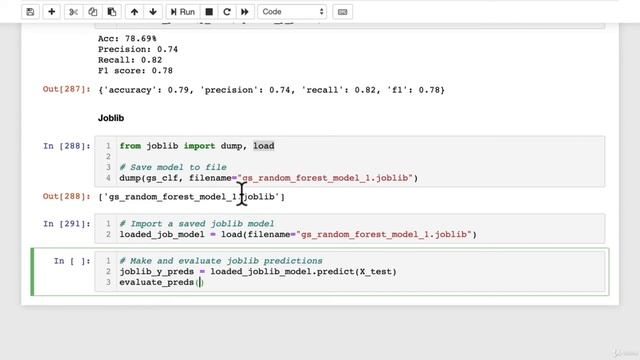640x360 pixels.
Task: Click the 'Recall: 0.82' output line
Action: click(x=130, y=60)
